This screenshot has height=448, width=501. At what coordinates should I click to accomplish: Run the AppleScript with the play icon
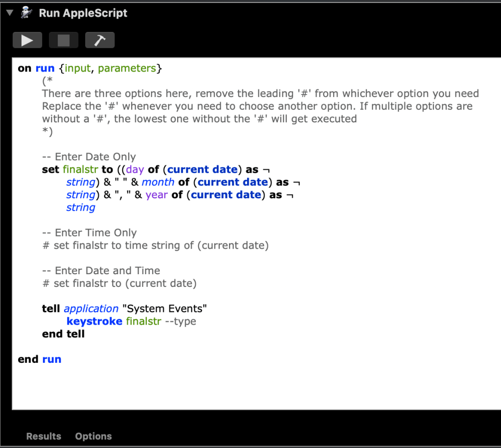click(27, 40)
